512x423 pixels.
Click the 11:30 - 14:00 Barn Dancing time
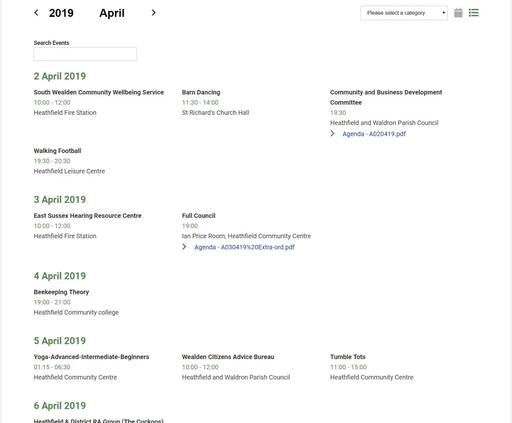tap(200, 102)
